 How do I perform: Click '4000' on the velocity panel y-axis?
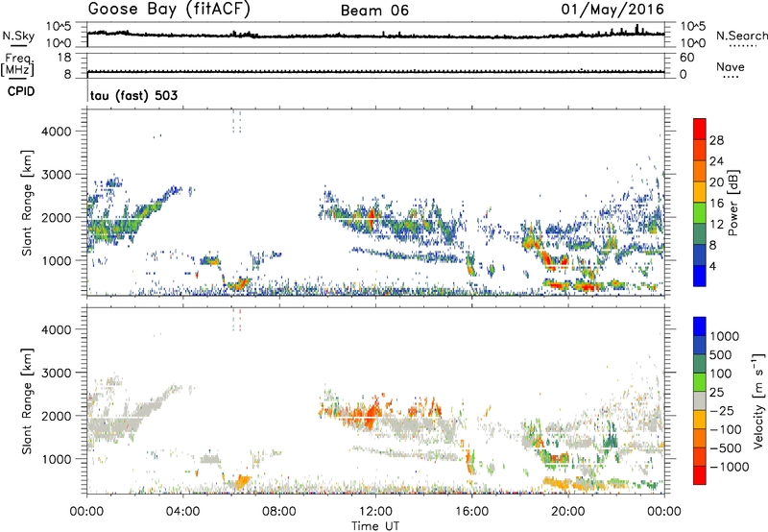(57, 329)
